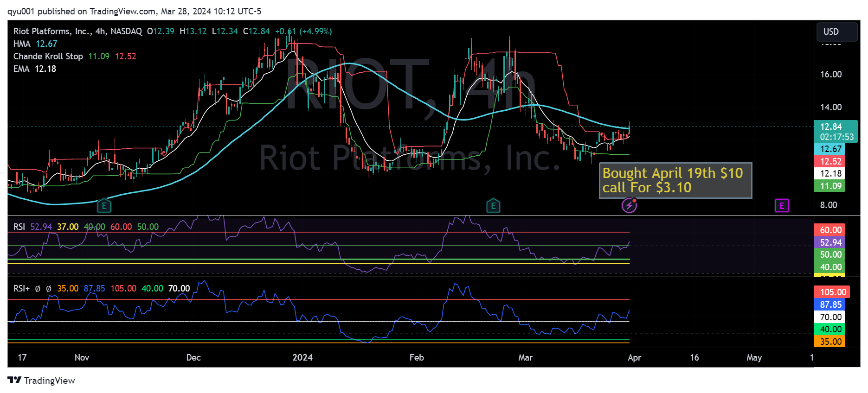Click the lightning bolt event icon
This screenshot has width=868, height=393.
(x=629, y=205)
